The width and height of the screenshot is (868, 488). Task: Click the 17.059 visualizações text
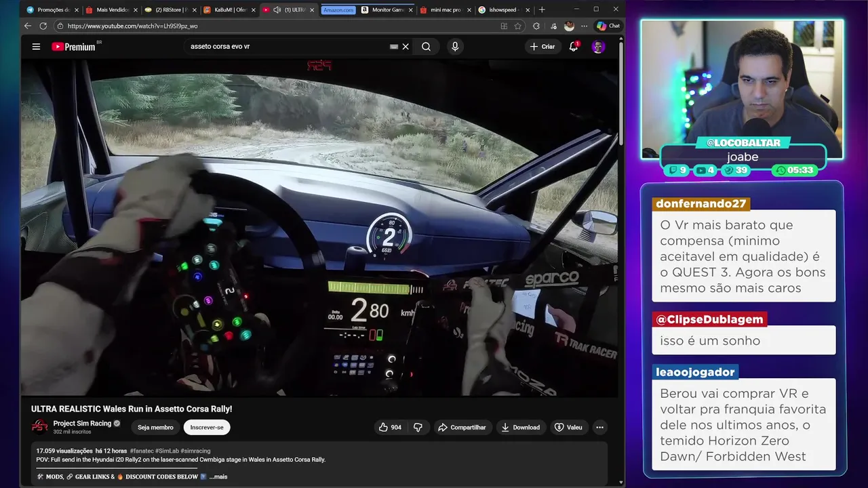pyautogui.click(x=64, y=451)
